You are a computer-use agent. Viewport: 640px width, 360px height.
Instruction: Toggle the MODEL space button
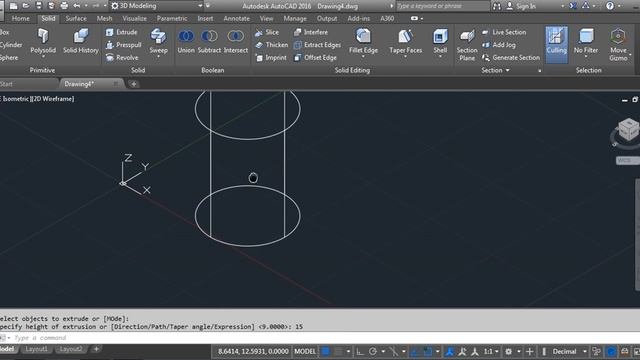tap(305, 351)
